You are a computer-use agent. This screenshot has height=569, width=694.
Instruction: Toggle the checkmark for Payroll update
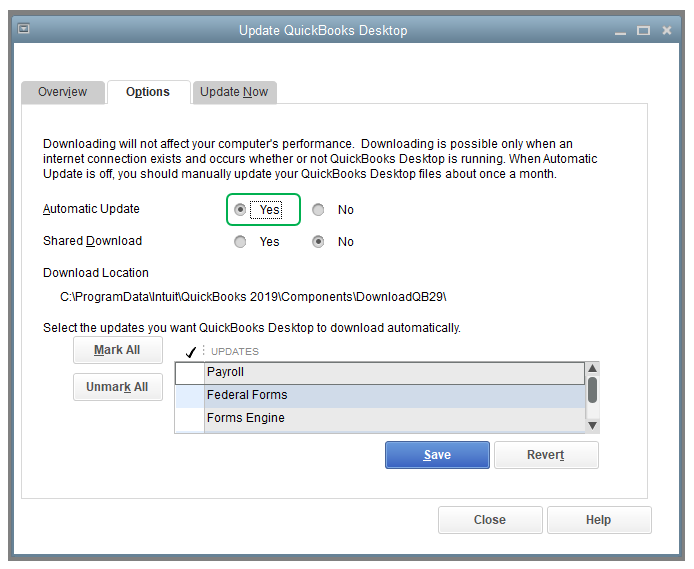(190, 373)
